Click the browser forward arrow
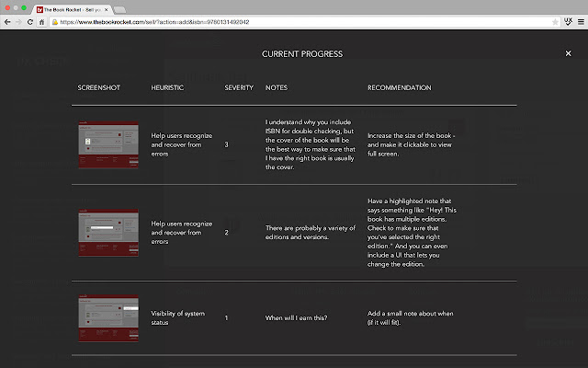This screenshot has height=368, width=588. point(20,21)
